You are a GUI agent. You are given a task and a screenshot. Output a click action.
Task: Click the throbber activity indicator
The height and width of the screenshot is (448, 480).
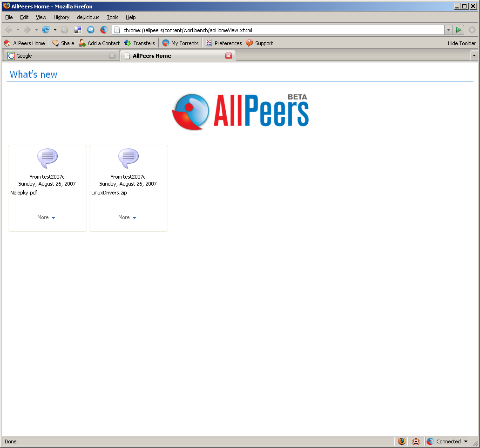(x=472, y=30)
